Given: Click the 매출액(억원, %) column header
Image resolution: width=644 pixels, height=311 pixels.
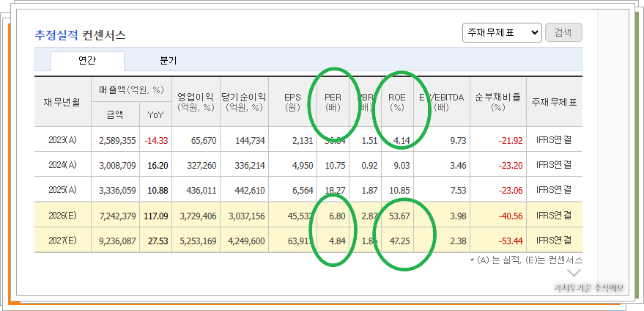Looking at the screenshot, I should [x=131, y=89].
